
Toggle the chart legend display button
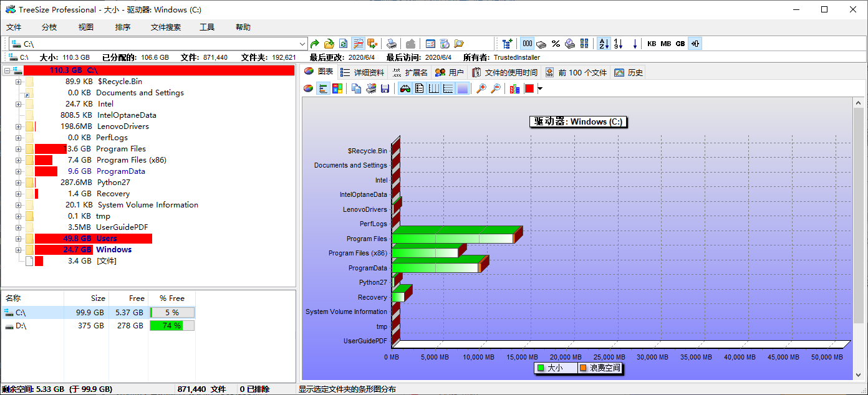click(x=420, y=88)
